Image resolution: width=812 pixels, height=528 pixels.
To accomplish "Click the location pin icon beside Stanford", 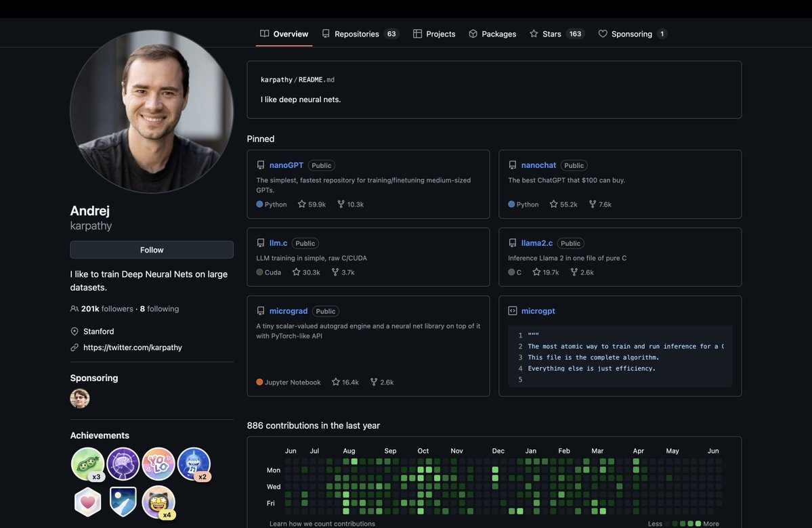I will pyautogui.click(x=74, y=331).
